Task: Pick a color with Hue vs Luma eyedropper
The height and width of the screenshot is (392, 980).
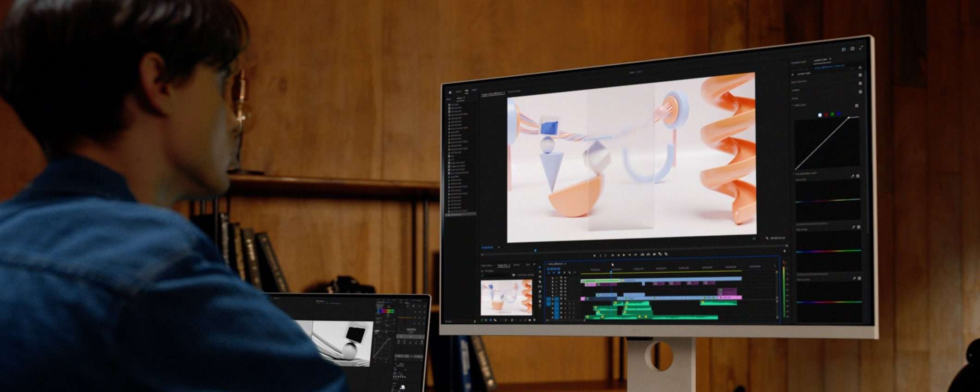Action: (x=854, y=279)
